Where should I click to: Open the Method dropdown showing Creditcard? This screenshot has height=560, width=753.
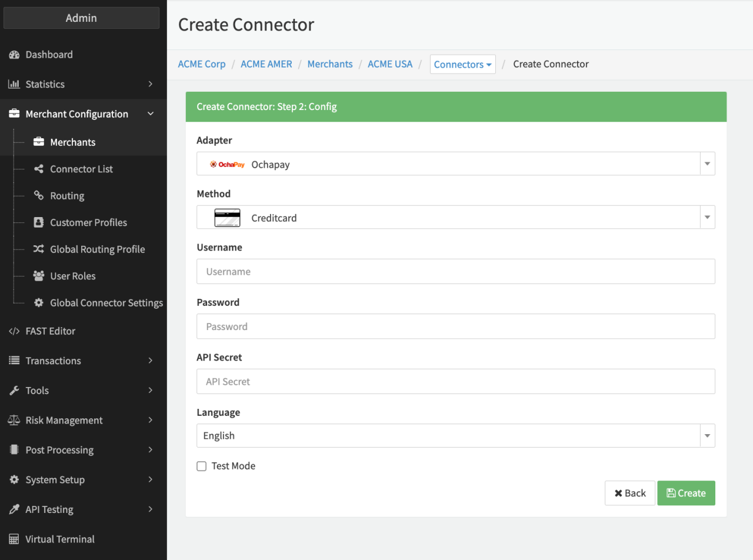point(455,218)
